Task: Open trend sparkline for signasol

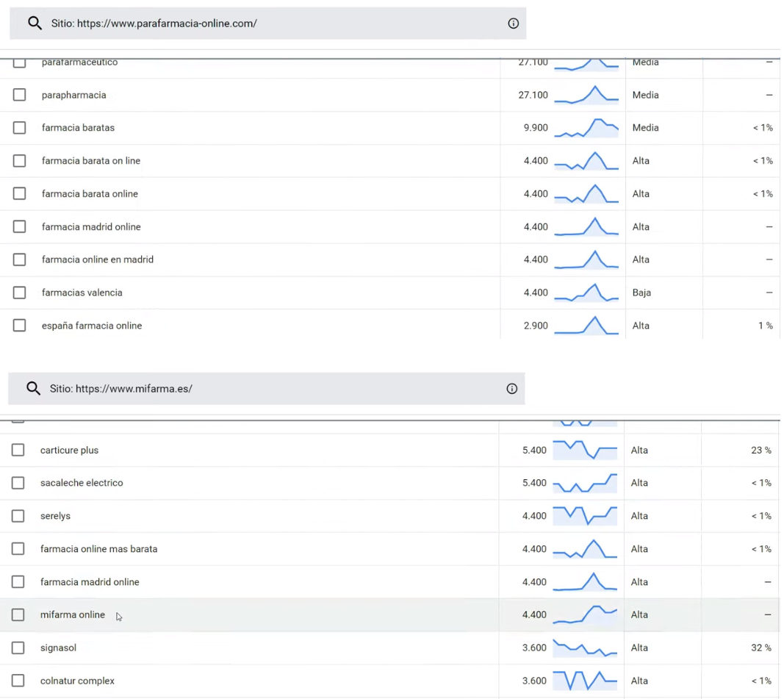Action: pos(585,648)
